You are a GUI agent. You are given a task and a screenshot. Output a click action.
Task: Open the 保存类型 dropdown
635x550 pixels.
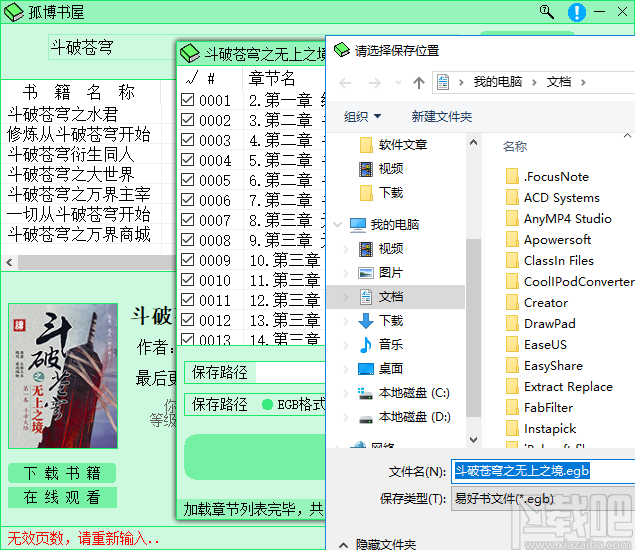(543, 499)
